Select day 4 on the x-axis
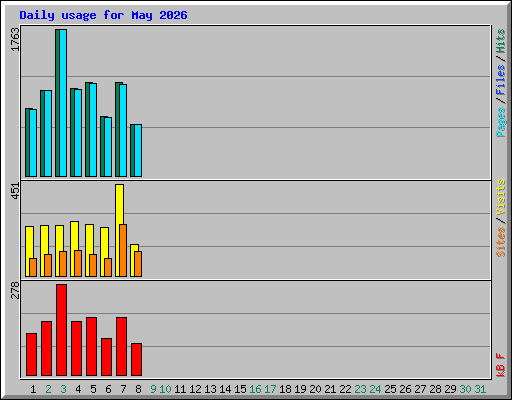512x400 pixels. [x=78, y=389]
